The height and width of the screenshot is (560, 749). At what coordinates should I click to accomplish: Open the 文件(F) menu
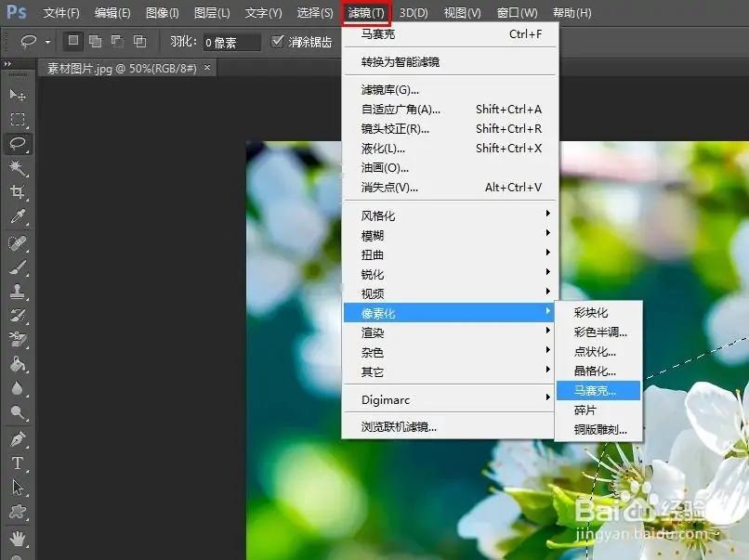coord(61,13)
